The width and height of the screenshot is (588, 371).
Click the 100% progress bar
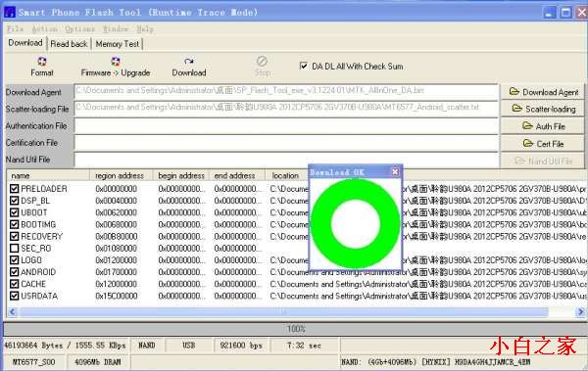(x=296, y=329)
